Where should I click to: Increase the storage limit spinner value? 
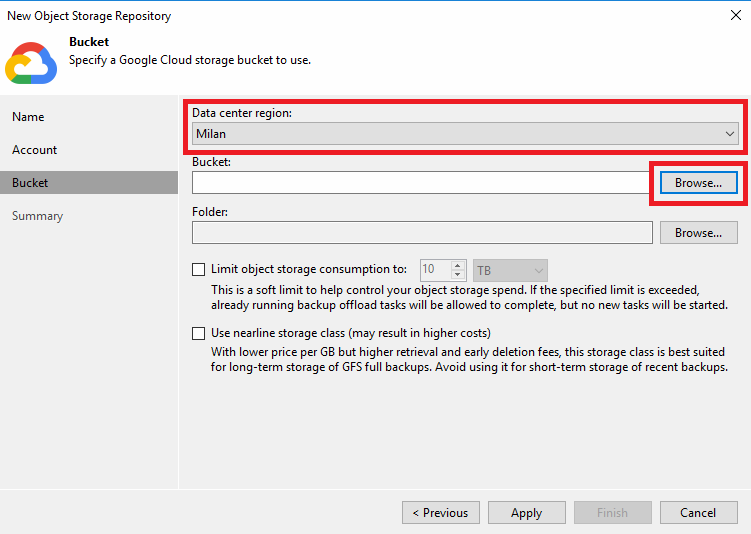coord(457,265)
